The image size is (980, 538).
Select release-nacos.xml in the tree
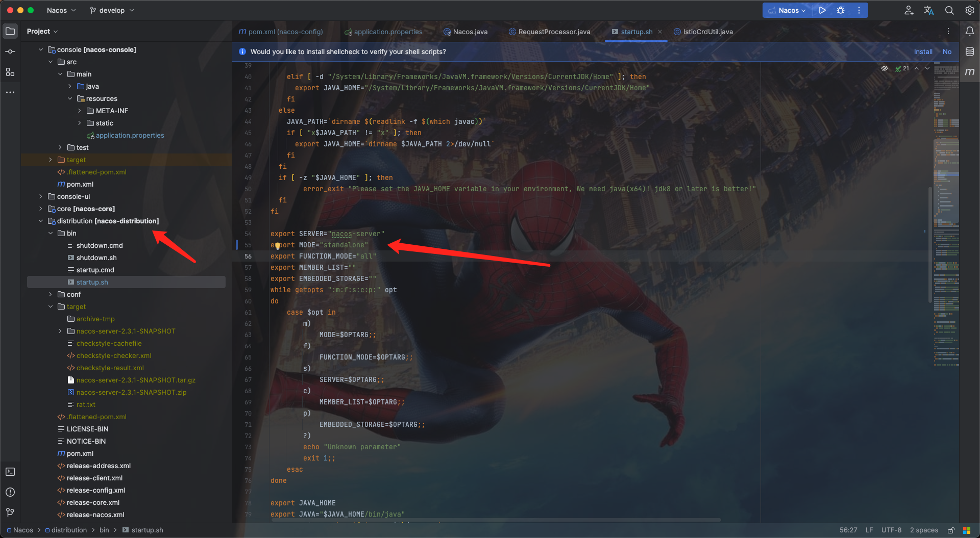click(95, 515)
